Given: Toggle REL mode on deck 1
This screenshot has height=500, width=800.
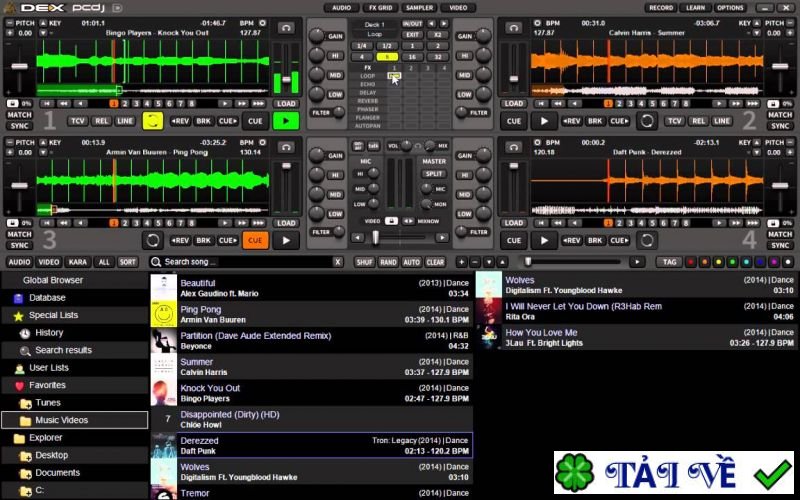Looking at the screenshot, I should pyautogui.click(x=102, y=121).
